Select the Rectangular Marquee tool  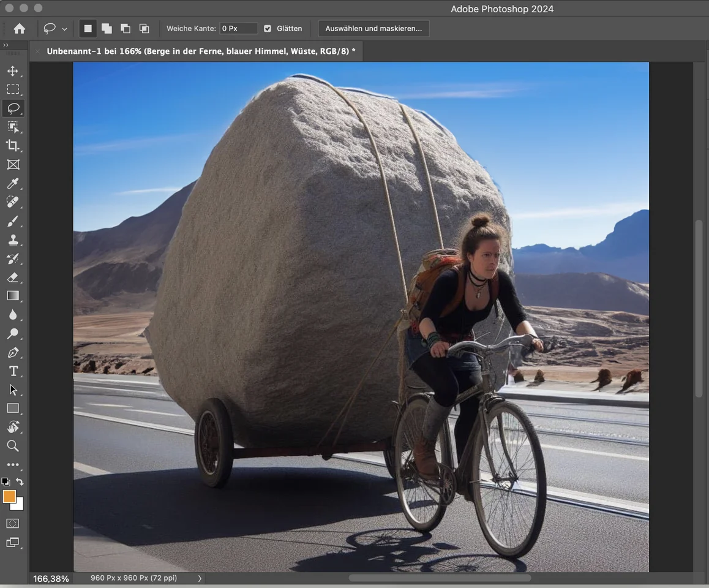[13, 89]
